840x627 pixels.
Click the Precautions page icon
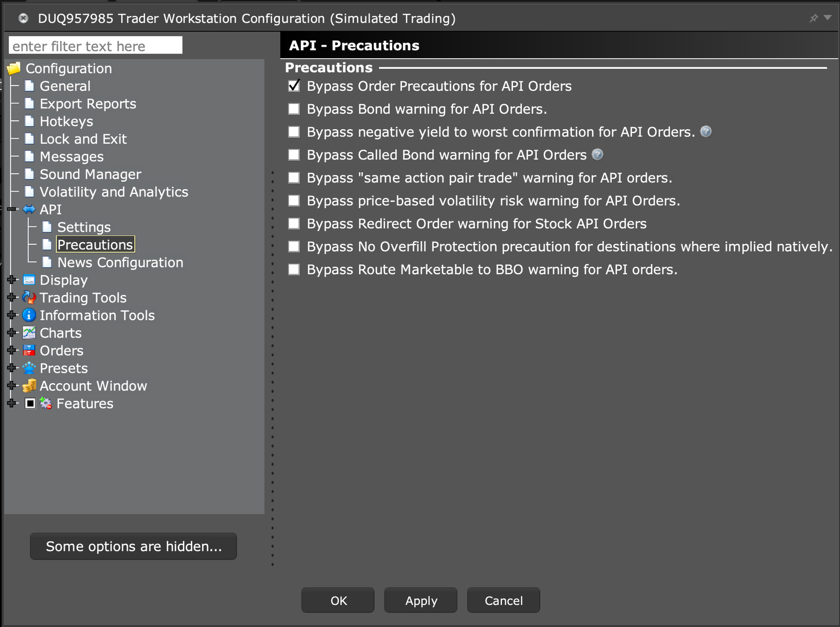point(47,244)
